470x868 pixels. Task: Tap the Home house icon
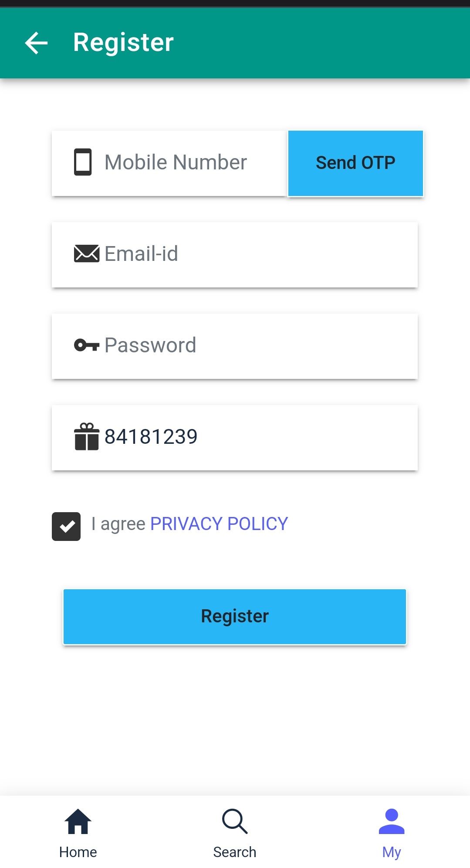click(x=78, y=821)
